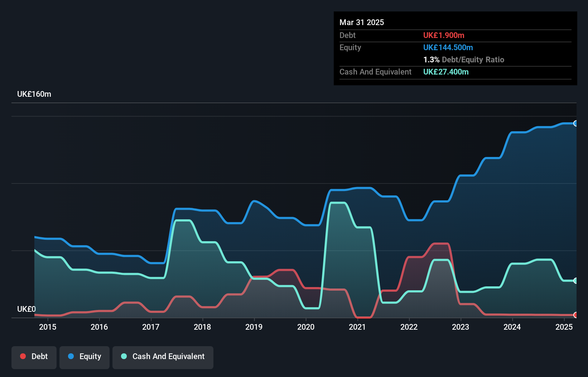Toggle the Cash And Equivalent legend button
The height and width of the screenshot is (377, 588).
(163, 357)
